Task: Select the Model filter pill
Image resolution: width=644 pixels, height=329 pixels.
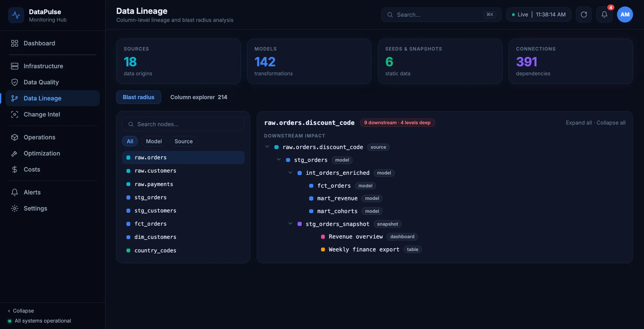Action: tap(154, 141)
